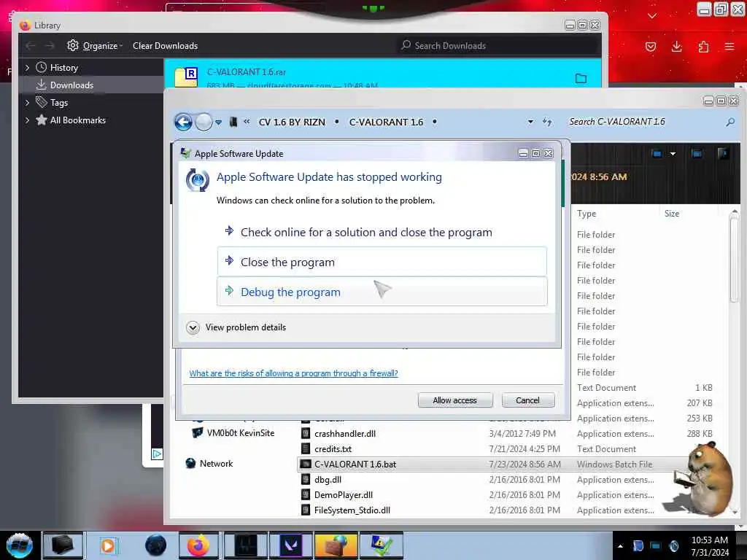Sort by the Type column header
747x560 pixels.
click(x=586, y=214)
